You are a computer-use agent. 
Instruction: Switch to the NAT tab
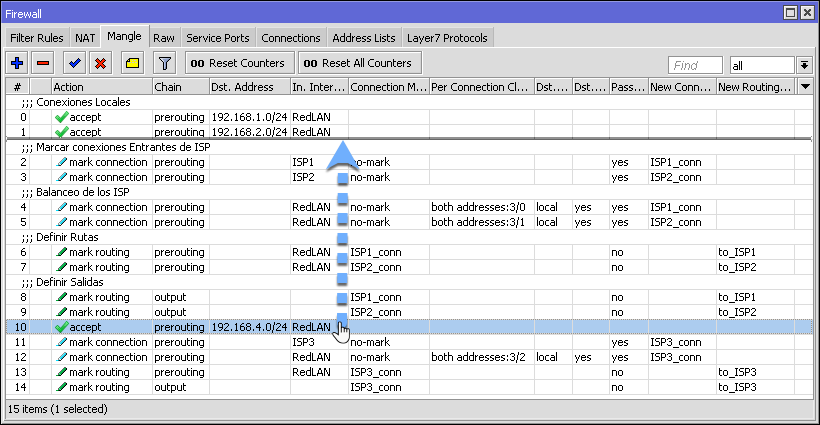click(x=85, y=38)
